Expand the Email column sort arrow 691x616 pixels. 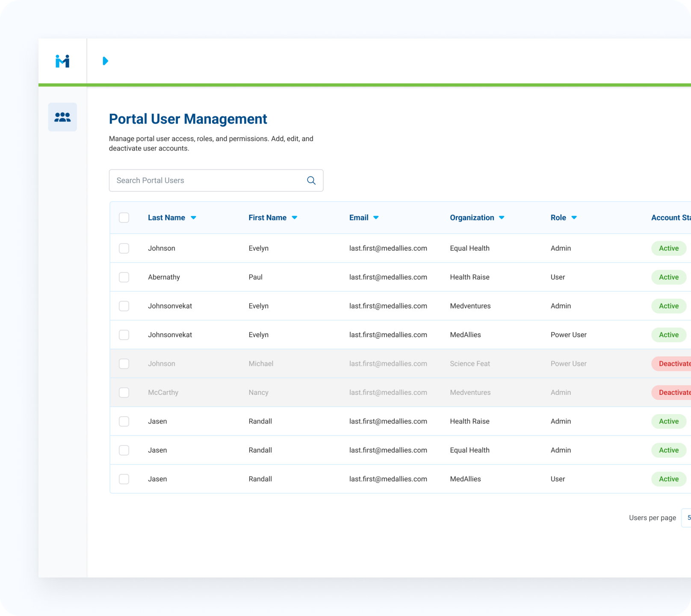pos(376,218)
